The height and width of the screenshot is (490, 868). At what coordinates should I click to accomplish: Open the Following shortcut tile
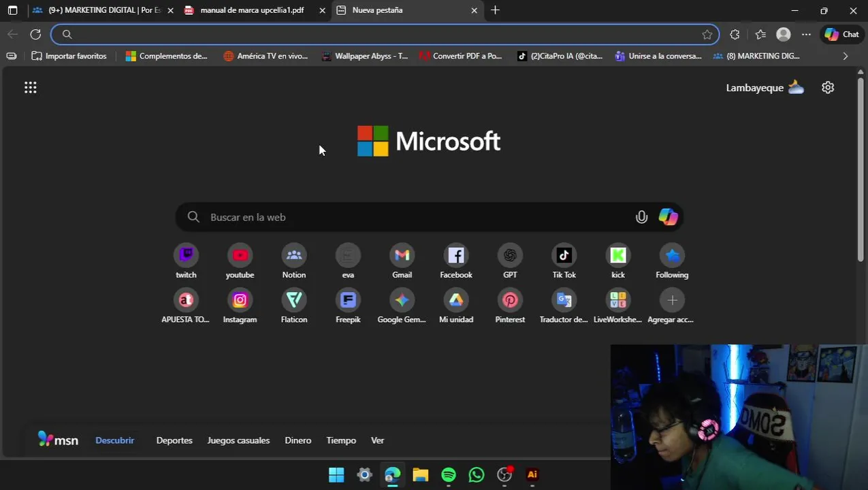672,261
